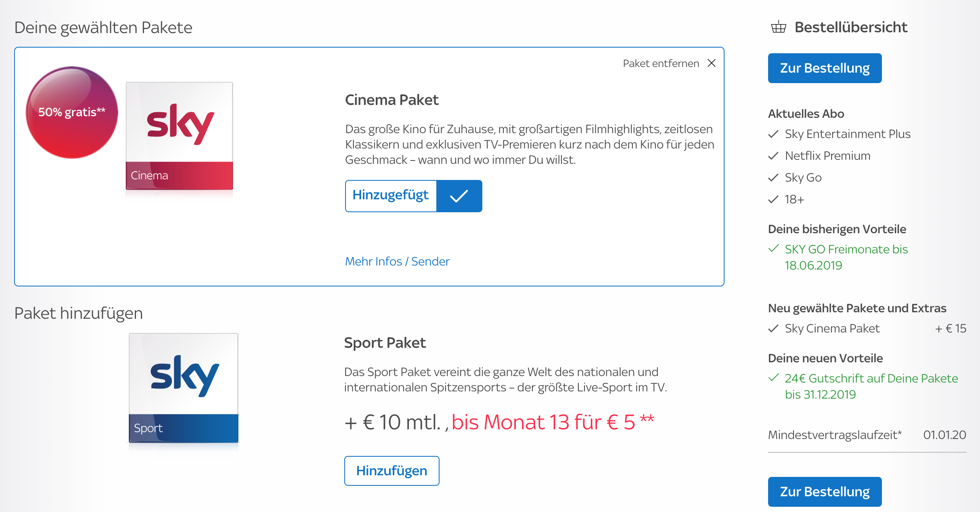
Task: Click the shopping basket icon beside Bestellübersicht
Action: [x=778, y=27]
